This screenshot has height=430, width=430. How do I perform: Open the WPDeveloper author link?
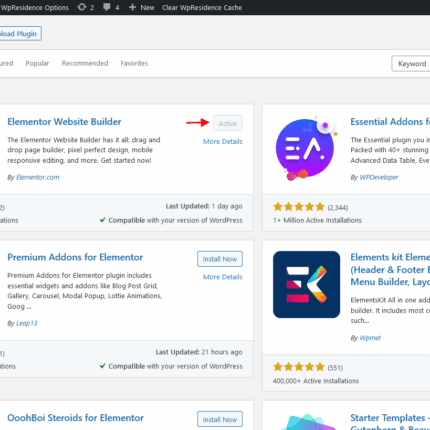[x=379, y=177]
